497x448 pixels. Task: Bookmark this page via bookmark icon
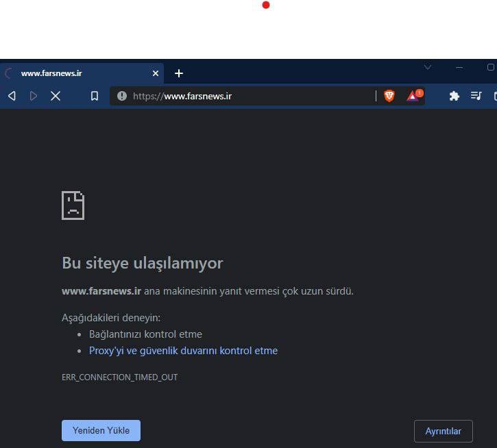tap(95, 96)
